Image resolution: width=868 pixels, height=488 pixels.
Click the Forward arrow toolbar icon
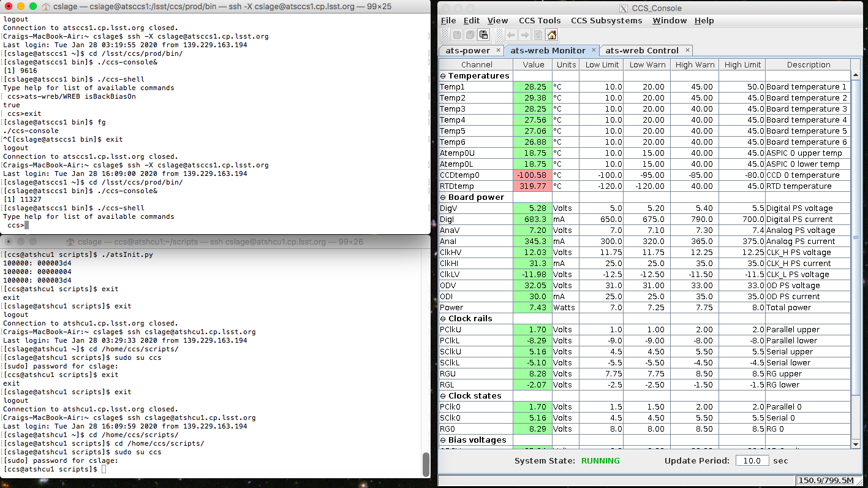click(x=524, y=35)
